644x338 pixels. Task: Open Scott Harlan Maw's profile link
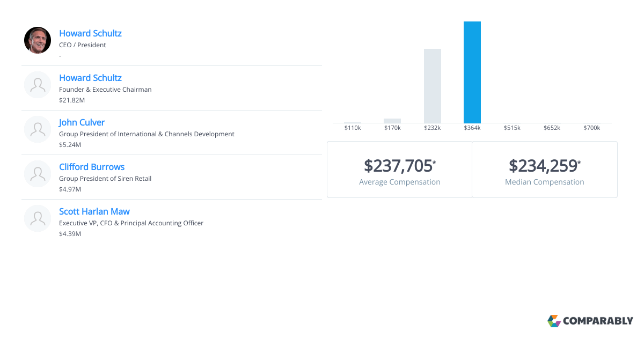click(x=94, y=211)
